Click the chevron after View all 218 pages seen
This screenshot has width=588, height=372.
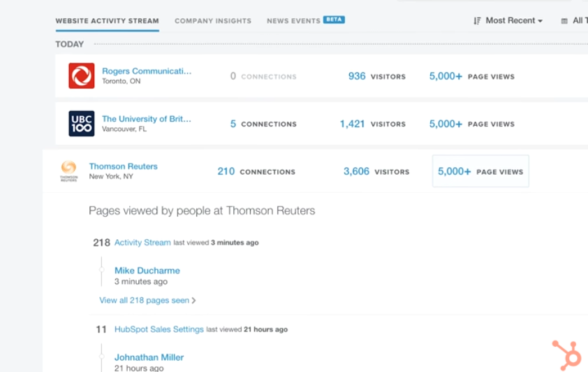(x=193, y=300)
